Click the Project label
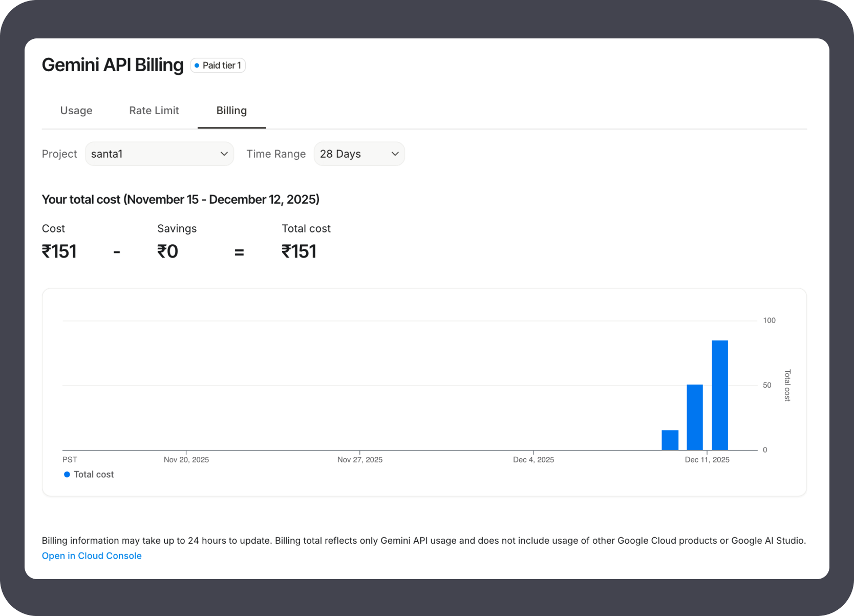 tap(59, 154)
